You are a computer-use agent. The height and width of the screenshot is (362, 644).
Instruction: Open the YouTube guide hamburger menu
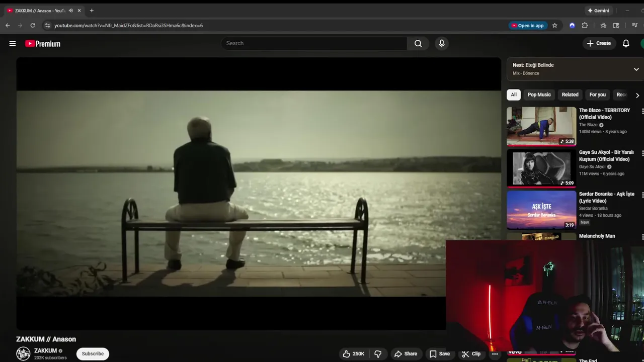(x=13, y=44)
